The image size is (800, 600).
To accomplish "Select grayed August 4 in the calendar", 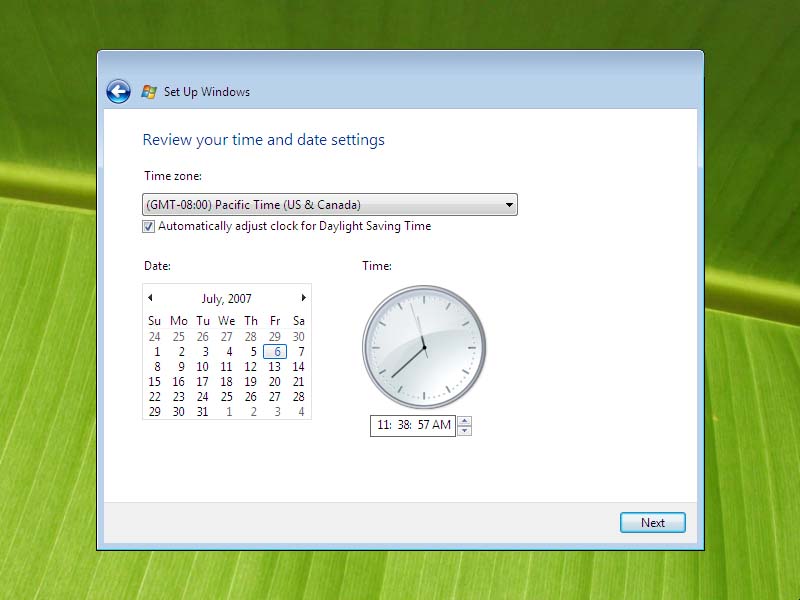I will pyautogui.click(x=301, y=412).
